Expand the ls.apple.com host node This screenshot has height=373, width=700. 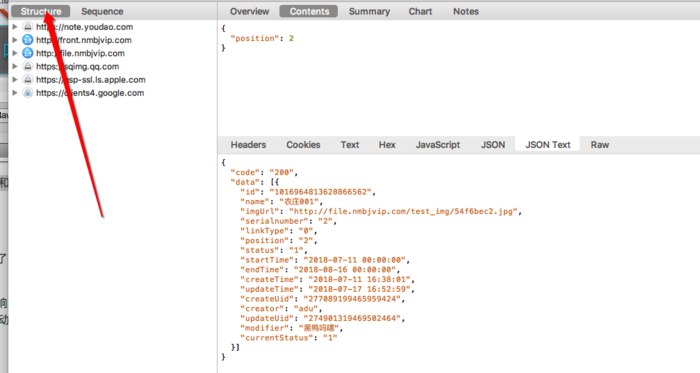pyautogui.click(x=15, y=79)
